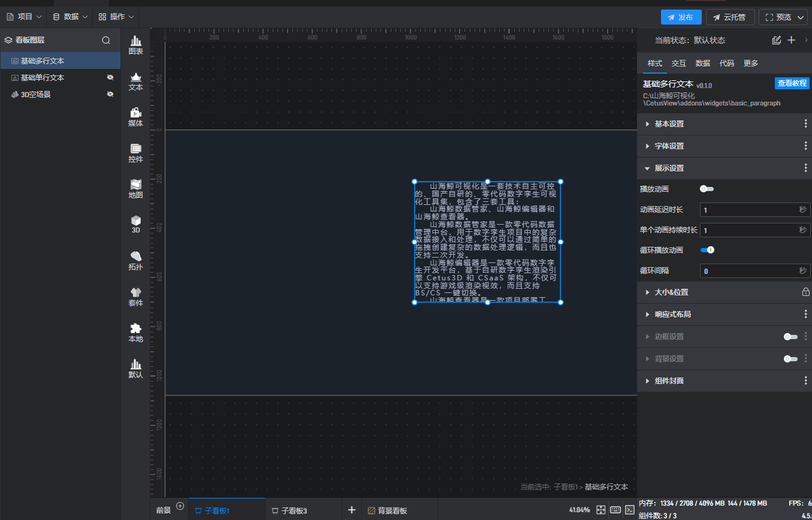
Task: Click the 41.04% zoom percentage
Action: (x=579, y=510)
